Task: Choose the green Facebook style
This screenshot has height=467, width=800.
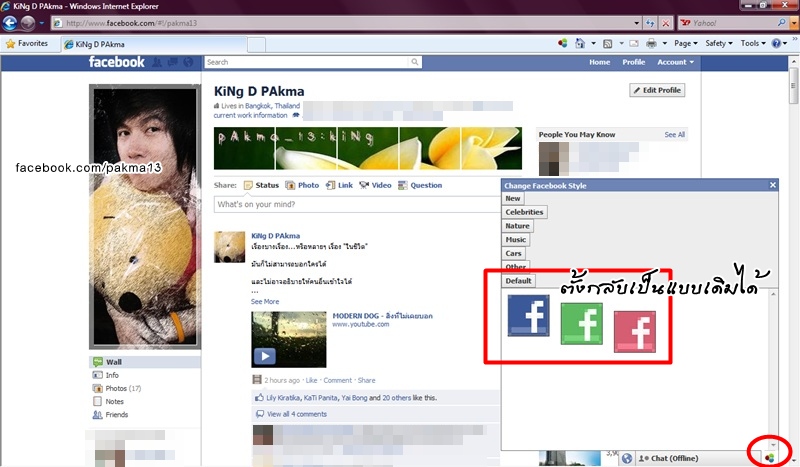Action: click(582, 324)
